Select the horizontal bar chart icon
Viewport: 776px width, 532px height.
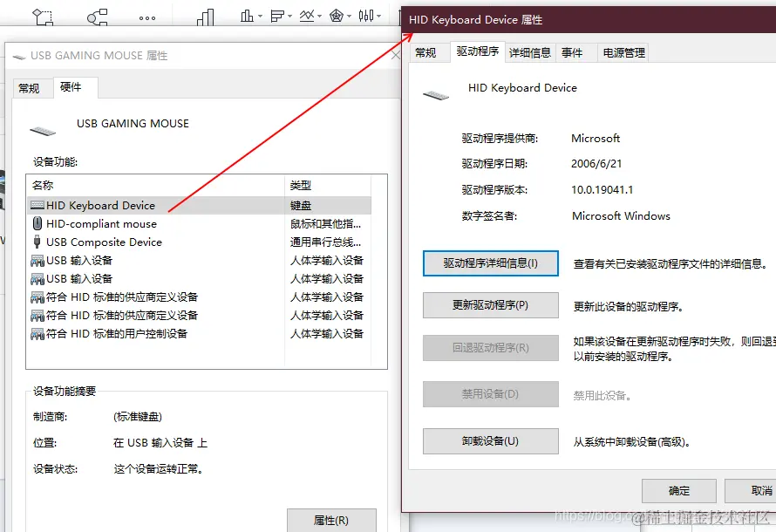click(277, 16)
